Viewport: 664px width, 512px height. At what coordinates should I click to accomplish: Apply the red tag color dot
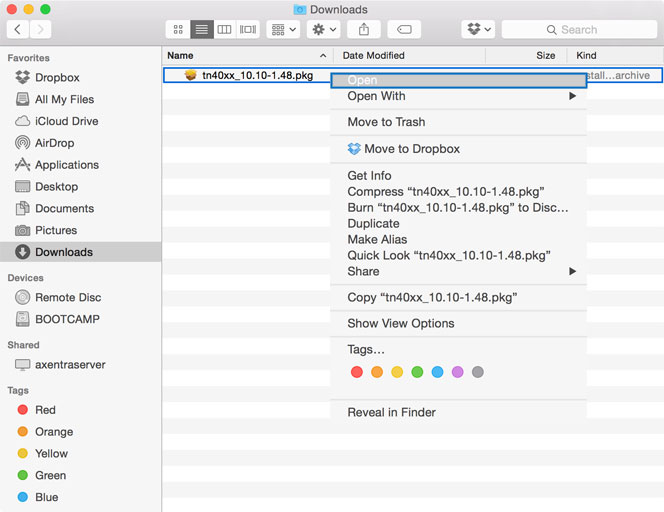[357, 372]
